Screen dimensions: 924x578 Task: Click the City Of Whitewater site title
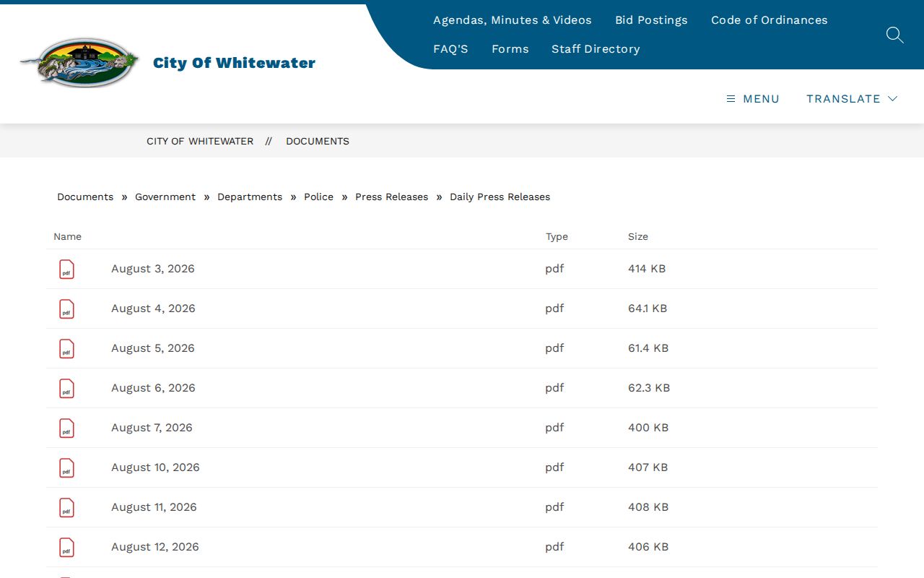click(234, 63)
